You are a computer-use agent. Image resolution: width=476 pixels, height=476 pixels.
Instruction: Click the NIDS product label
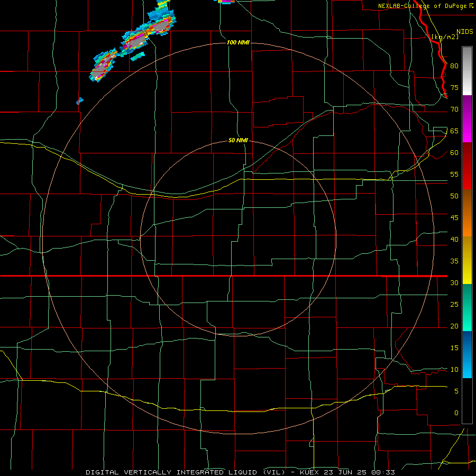464,32
